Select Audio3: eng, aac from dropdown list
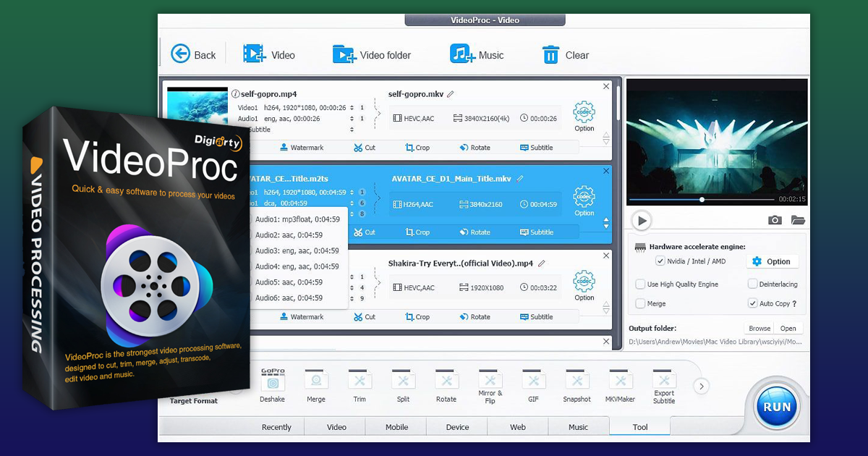The width and height of the screenshot is (868, 456). (297, 250)
